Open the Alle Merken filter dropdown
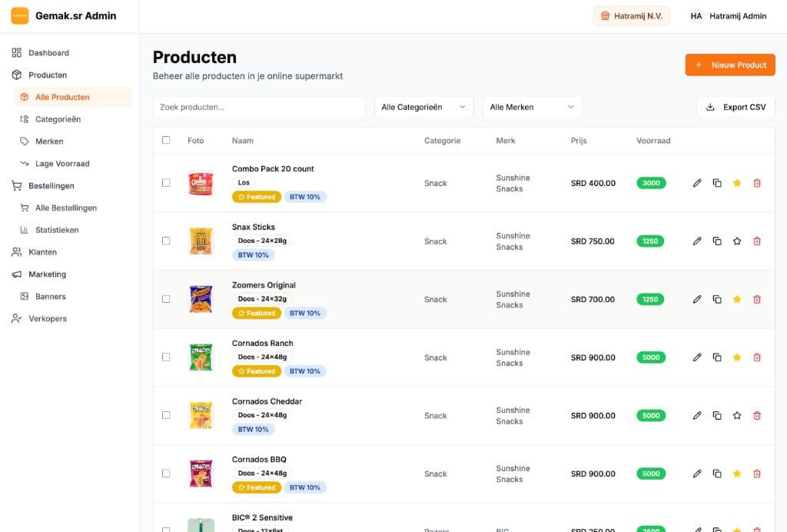This screenshot has width=787, height=532. pos(532,107)
